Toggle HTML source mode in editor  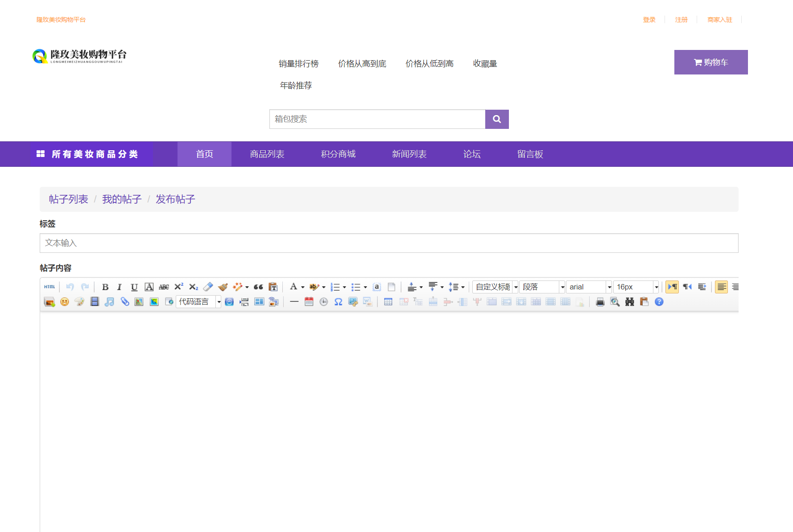[50, 287]
